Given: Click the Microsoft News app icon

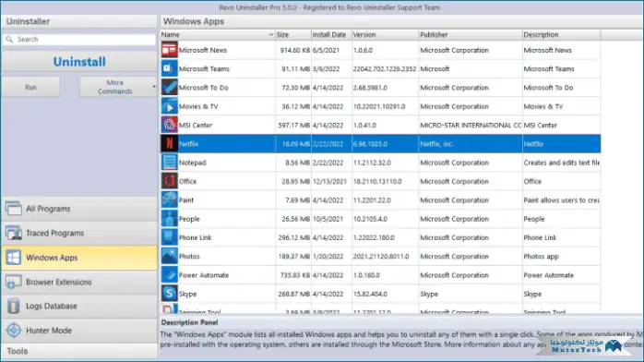Looking at the screenshot, I should point(169,50).
